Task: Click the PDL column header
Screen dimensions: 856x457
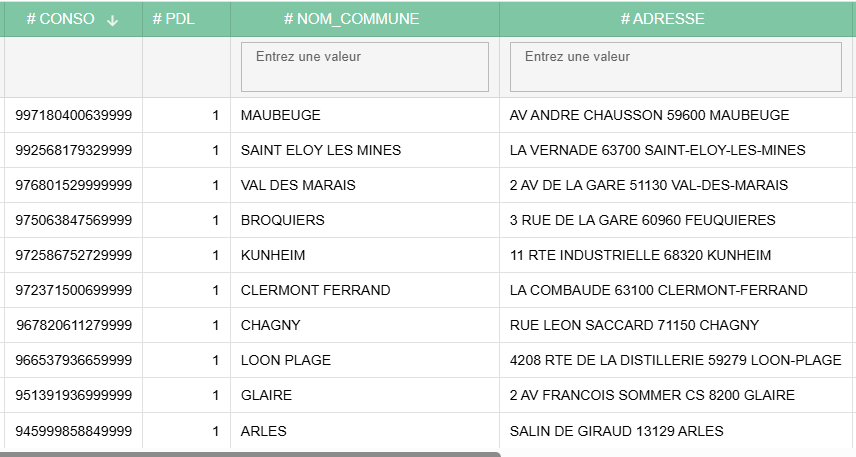Action: [x=173, y=19]
